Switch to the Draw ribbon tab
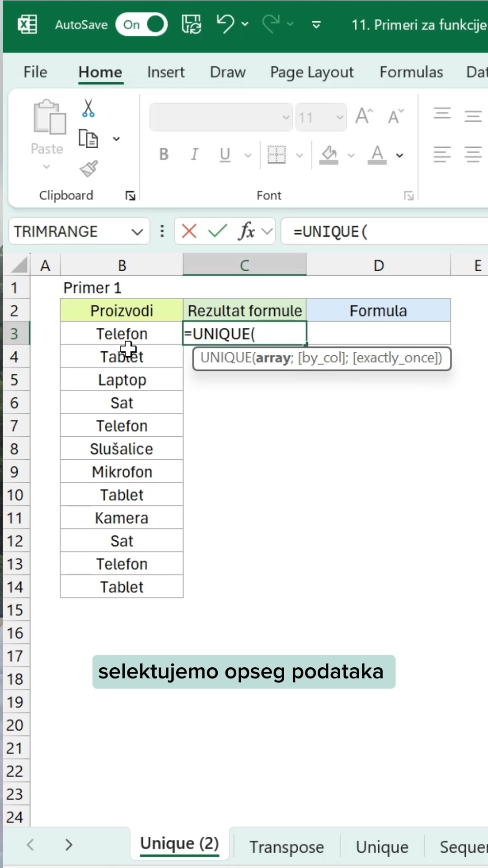Viewport: 488px width, 868px height. (228, 72)
